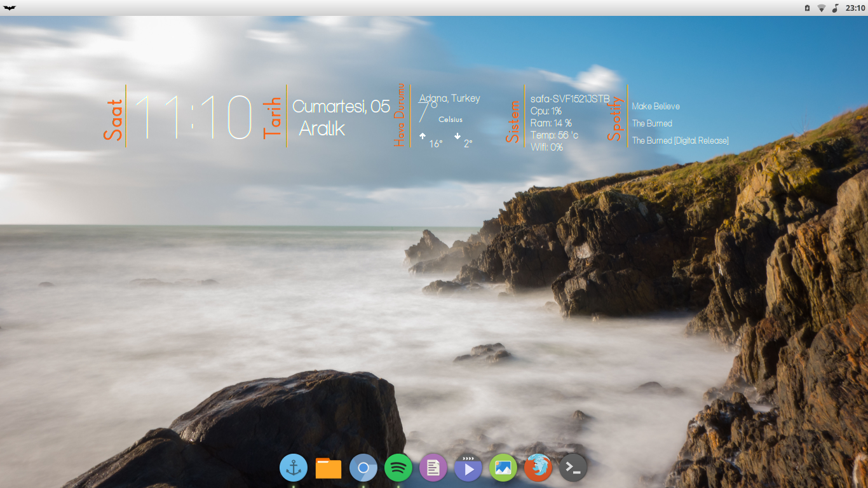
Task: Click the Sistem widget label
Action: click(x=513, y=121)
